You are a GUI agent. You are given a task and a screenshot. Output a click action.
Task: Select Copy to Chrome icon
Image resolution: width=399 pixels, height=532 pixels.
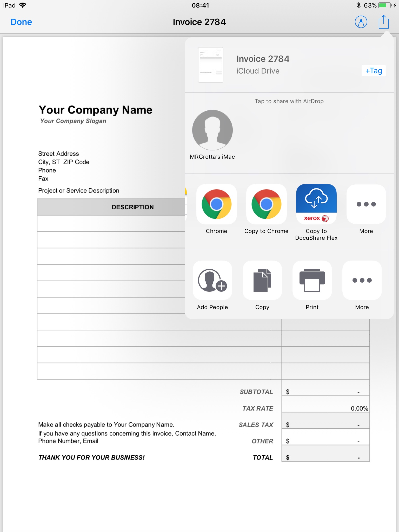[x=266, y=204]
